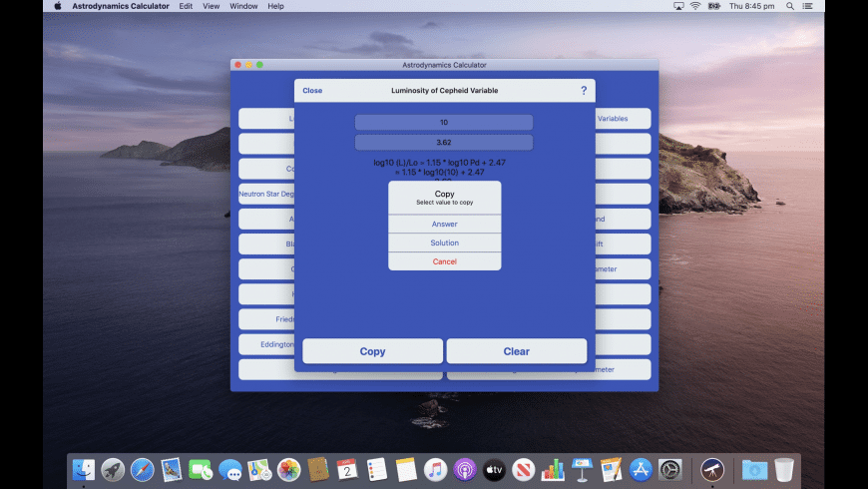Launch Launchpad rocket icon in dock
Screen dimensions: 868x489
pos(113,470)
